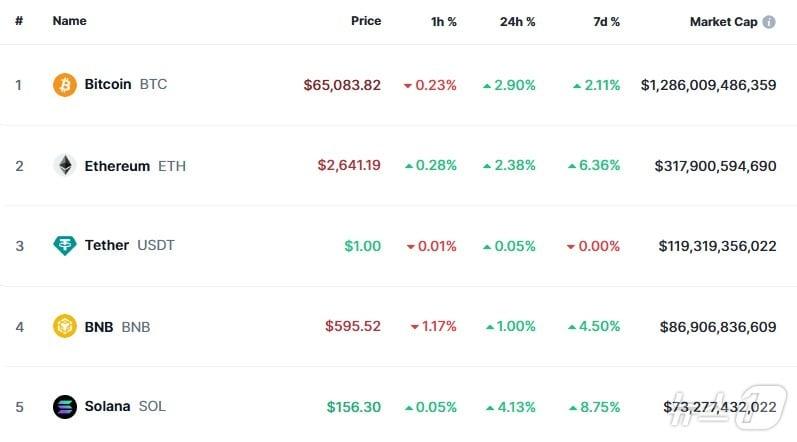Open the Bitcoin name link
The image size is (797, 442).
point(108,85)
